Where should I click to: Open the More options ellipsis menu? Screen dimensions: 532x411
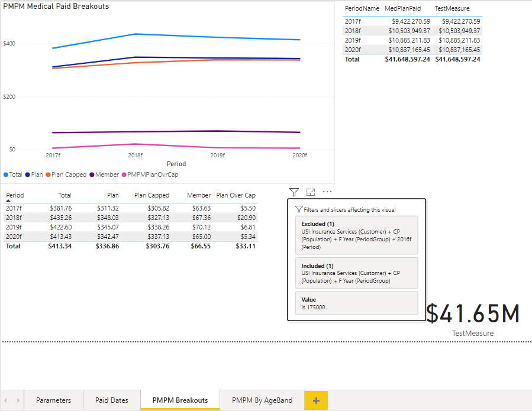(327, 192)
